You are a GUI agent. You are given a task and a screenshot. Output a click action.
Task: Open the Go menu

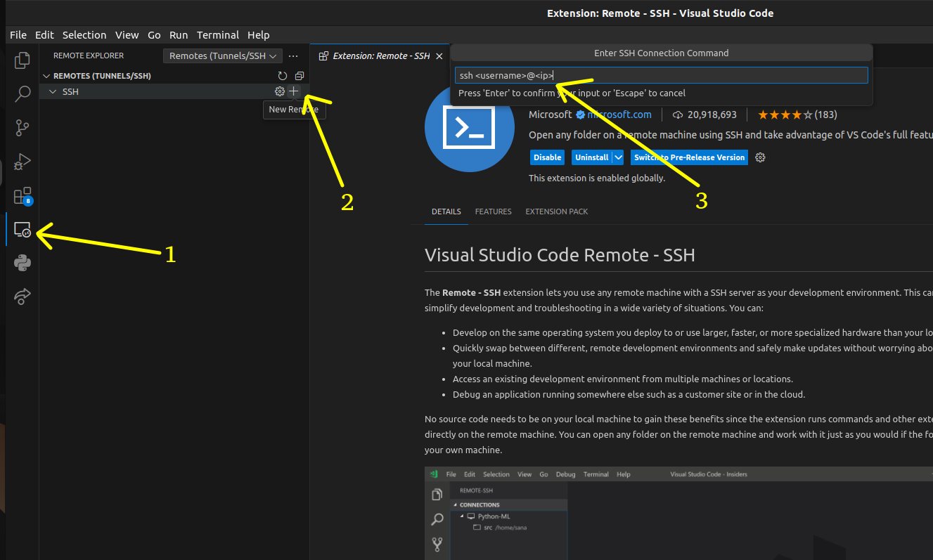[154, 34]
